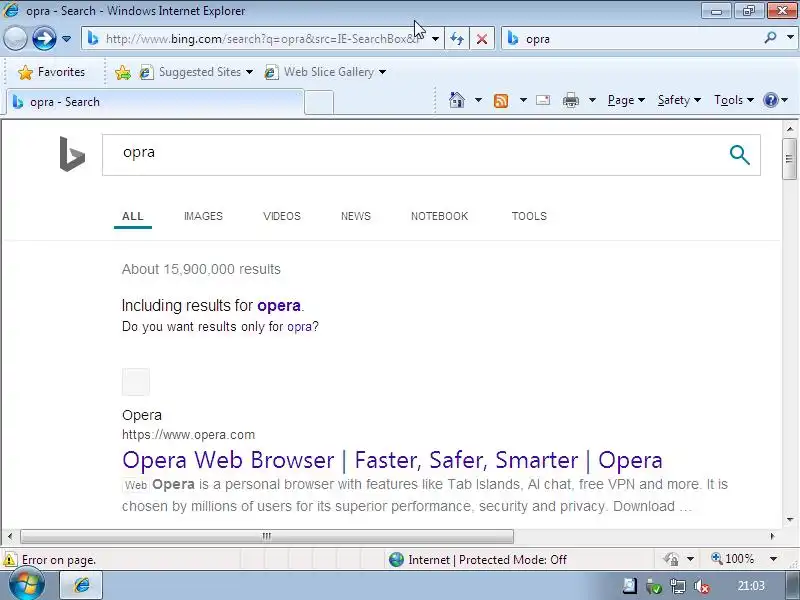Open the Tools menu

coord(734,100)
